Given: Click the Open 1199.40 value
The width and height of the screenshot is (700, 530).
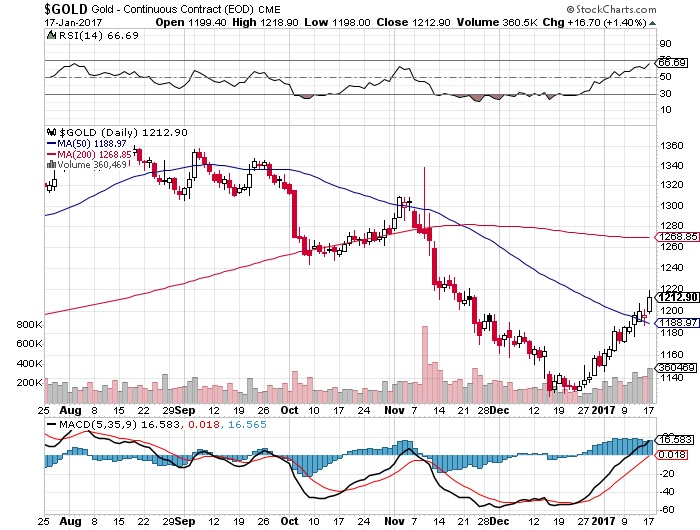Looking at the screenshot, I should pos(191,22).
